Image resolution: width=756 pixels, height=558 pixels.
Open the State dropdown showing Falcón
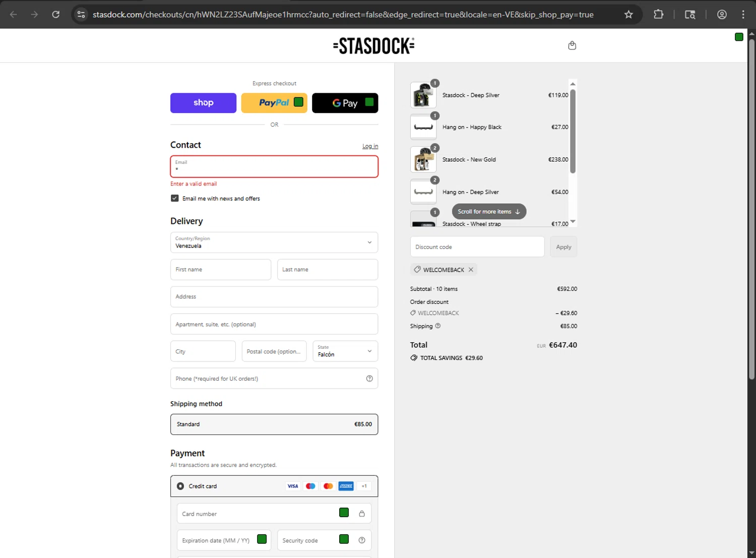(x=345, y=351)
